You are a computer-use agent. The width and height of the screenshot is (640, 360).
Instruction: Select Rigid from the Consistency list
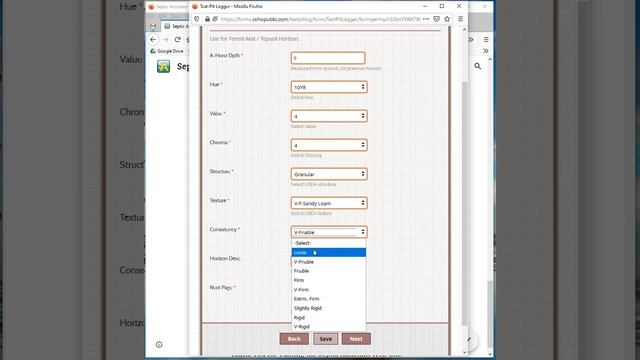pyautogui.click(x=329, y=318)
